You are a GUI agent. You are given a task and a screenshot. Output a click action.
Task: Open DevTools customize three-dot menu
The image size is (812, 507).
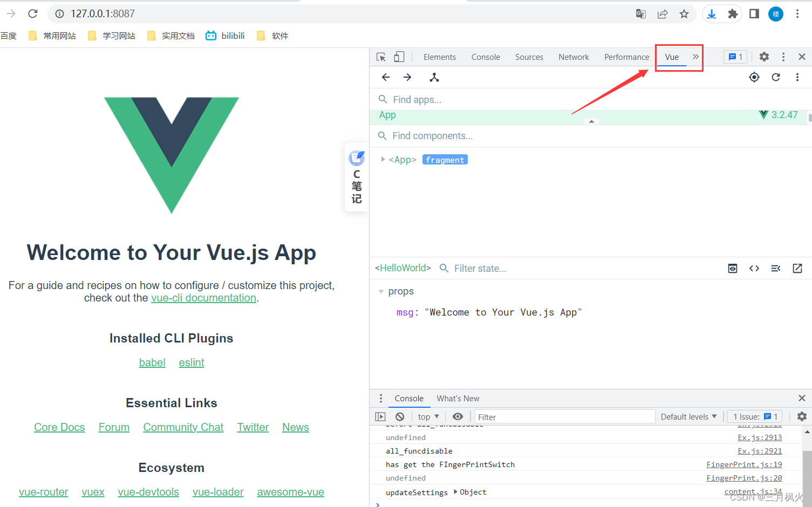pyautogui.click(x=783, y=57)
